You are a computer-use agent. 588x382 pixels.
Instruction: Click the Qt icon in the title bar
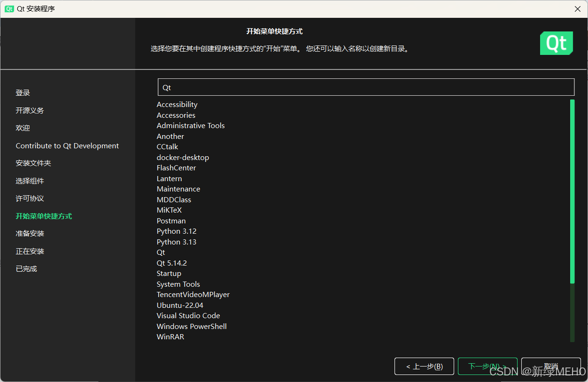point(9,9)
